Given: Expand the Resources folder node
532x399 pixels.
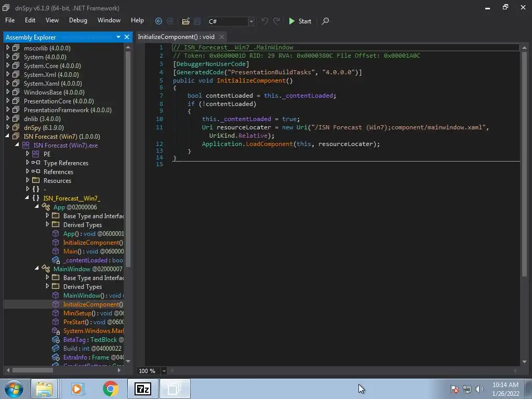Looking at the screenshot, I should [x=28, y=180].
